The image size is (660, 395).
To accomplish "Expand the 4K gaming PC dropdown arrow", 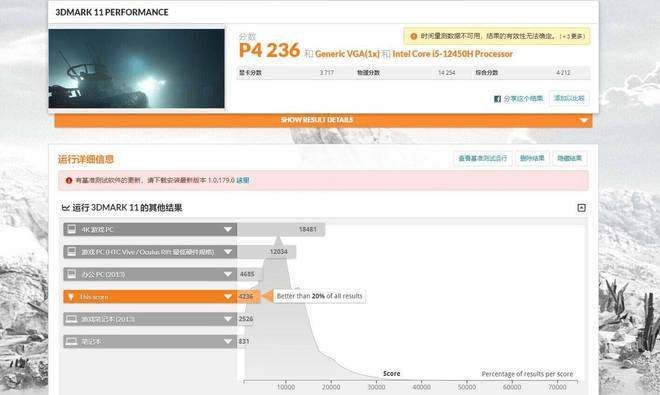I will 228,229.
